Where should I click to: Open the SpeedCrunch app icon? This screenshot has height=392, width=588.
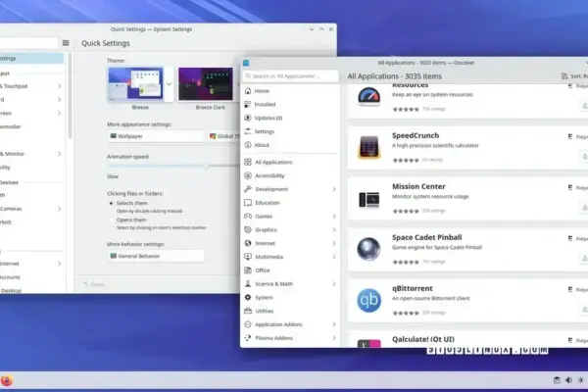pyautogui.click(x=368, y=147)
